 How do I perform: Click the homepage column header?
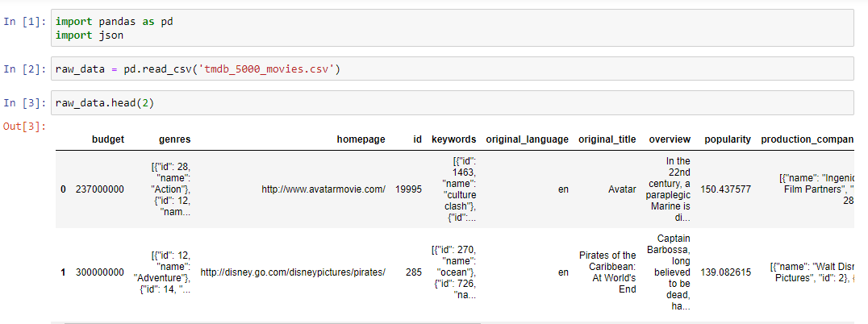click(361, 139)
